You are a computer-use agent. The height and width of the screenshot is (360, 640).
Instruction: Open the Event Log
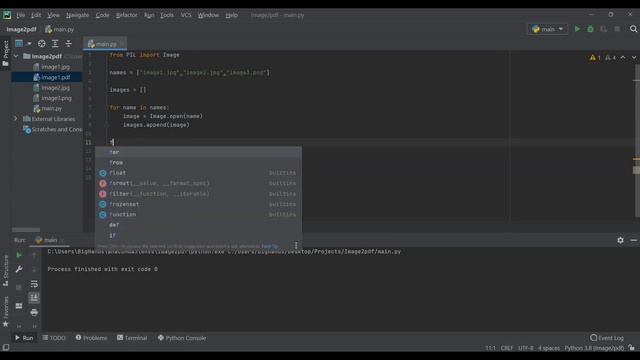(x=607, y=338)
